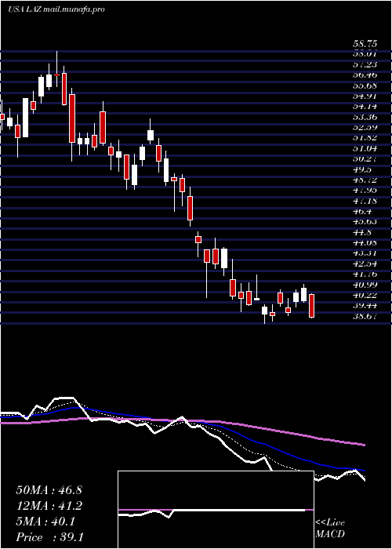Click the 42.54 price axis label
This screenshot has width=392, height=549.
365,264
